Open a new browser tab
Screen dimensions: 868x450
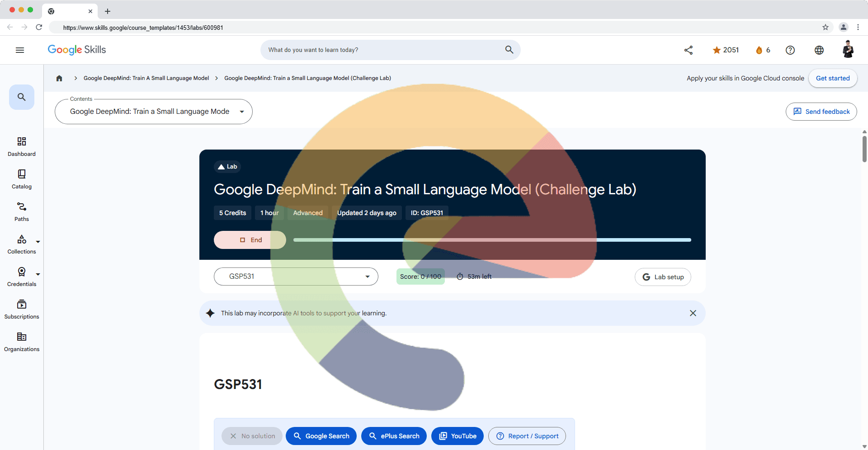tap(108, 11)
